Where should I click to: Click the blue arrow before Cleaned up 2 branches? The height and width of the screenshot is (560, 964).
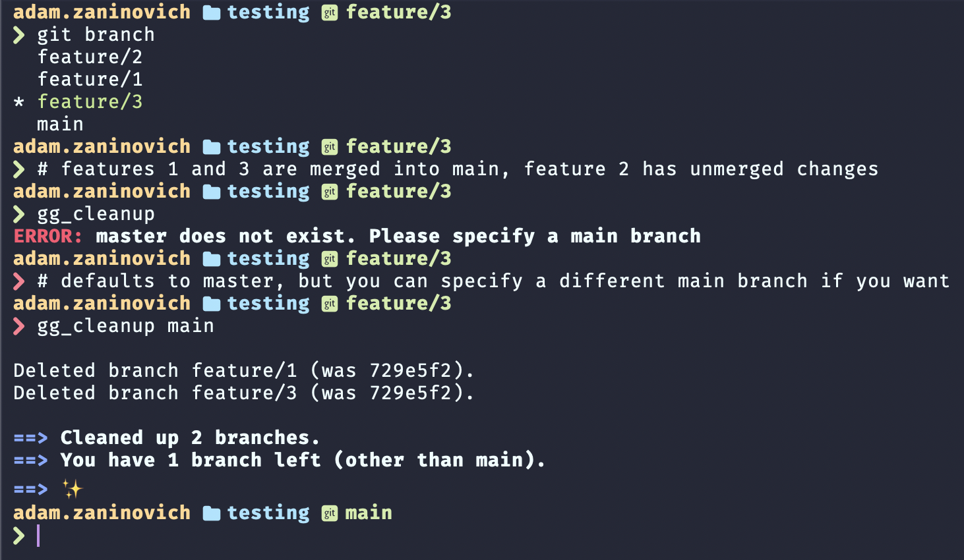[30, 438]
